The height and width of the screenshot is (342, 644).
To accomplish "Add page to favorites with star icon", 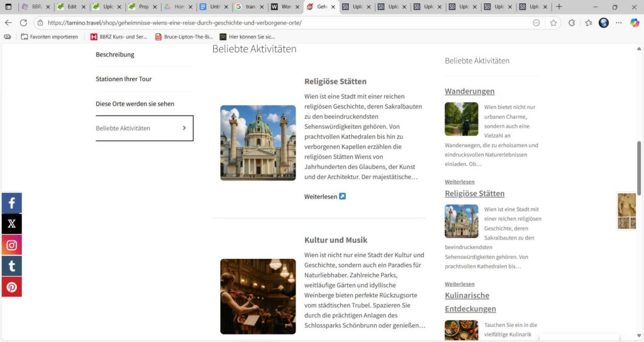I will coord(553,23).
